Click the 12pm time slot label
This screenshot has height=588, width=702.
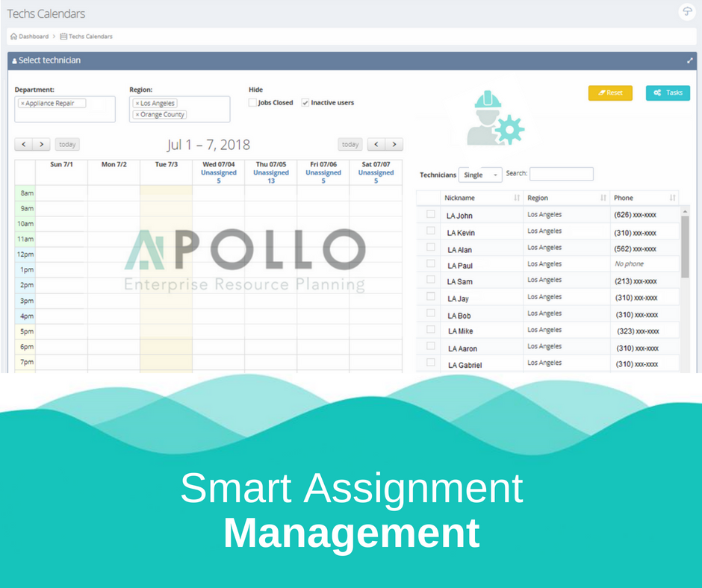[x=25, y=254]
